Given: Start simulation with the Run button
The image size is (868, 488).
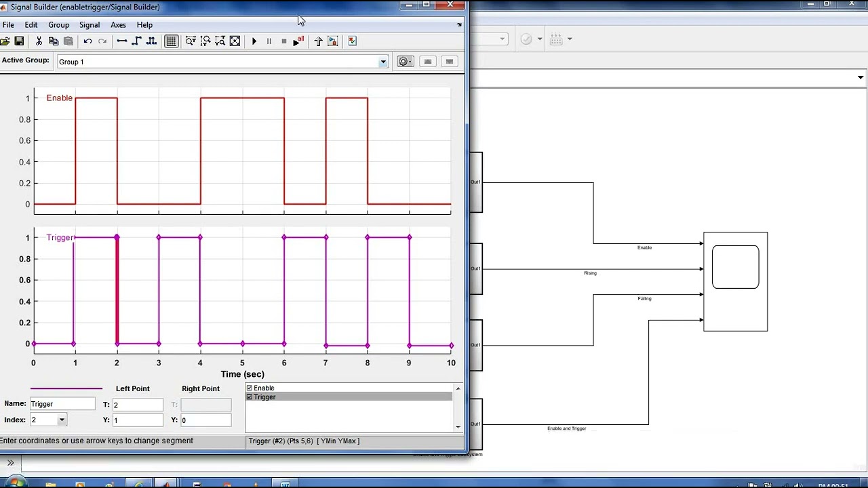Looking at the screenshot, I should tap(254, 41).
